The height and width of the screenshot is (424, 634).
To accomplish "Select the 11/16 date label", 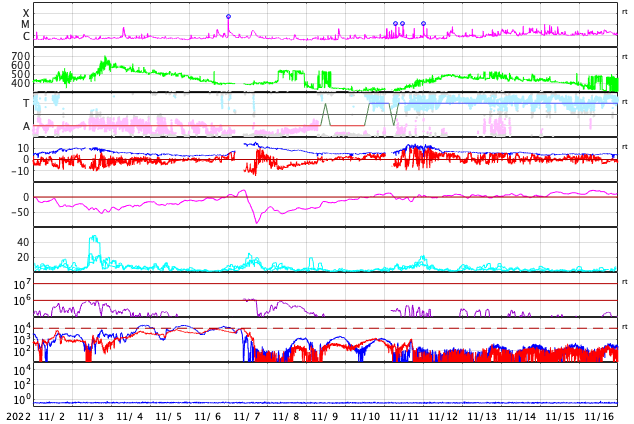I will (x=599, y=417).
